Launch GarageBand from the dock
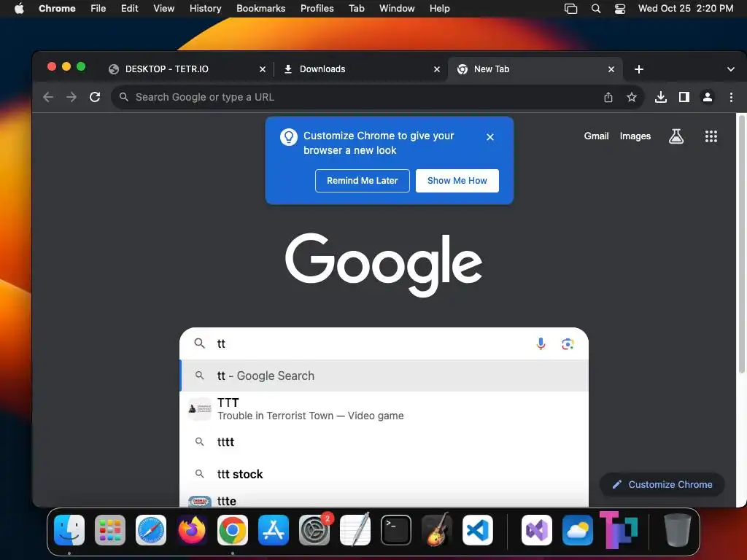This screenshot has width=747, height=560. [x=437, y=530]
